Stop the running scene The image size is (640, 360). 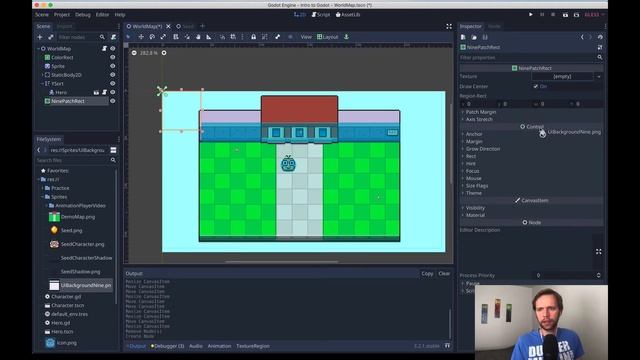pos(553,15)
